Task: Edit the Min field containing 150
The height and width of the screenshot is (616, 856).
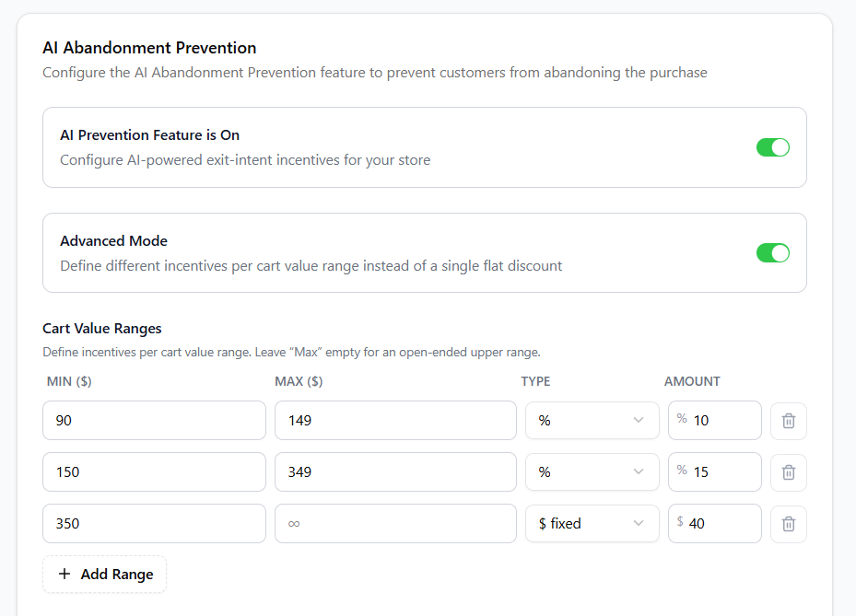Action: point(155,472)
